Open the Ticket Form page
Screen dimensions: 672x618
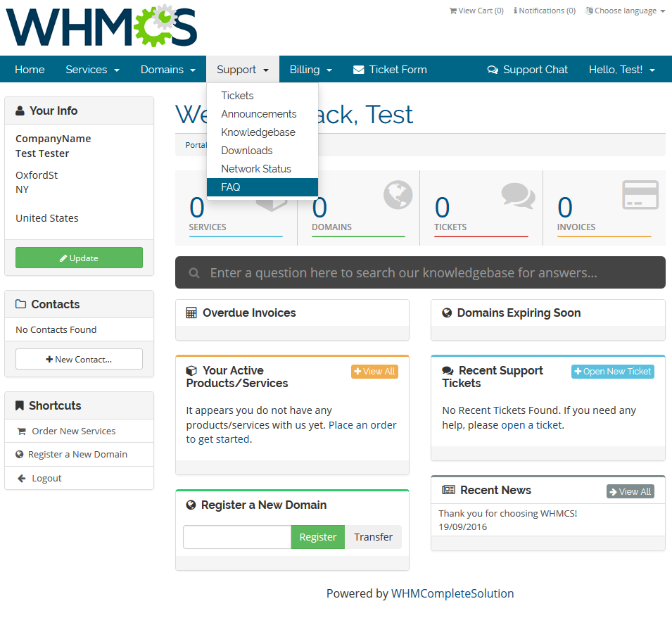pyautogui.click(x=390, y=70)
